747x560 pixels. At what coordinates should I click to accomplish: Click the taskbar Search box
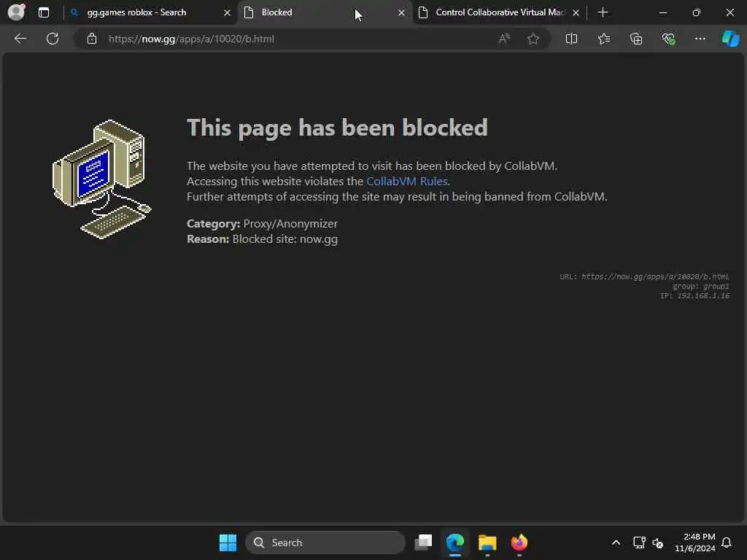[x=325, y=542]
